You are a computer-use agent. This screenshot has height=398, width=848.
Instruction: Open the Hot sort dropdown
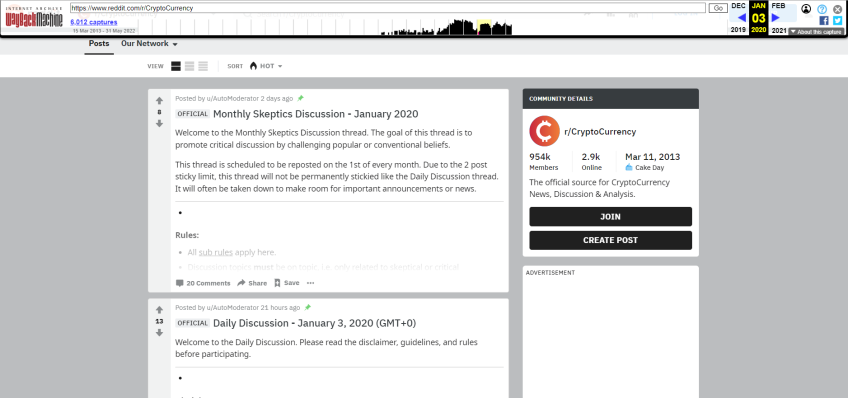click(266, 66)
